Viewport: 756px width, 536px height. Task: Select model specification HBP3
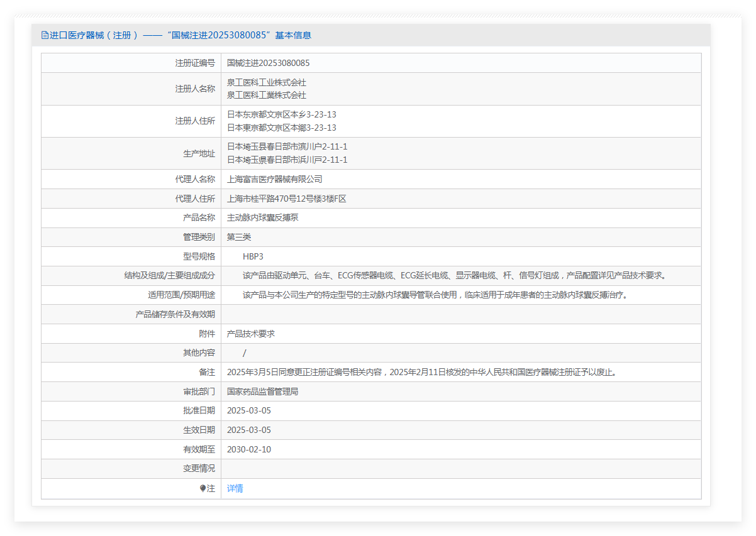click(253, 256)
